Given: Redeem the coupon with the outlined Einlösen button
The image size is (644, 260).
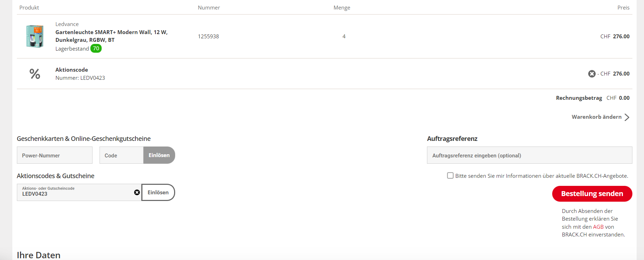Looking at the screenshot, I should tap(158, 193).
